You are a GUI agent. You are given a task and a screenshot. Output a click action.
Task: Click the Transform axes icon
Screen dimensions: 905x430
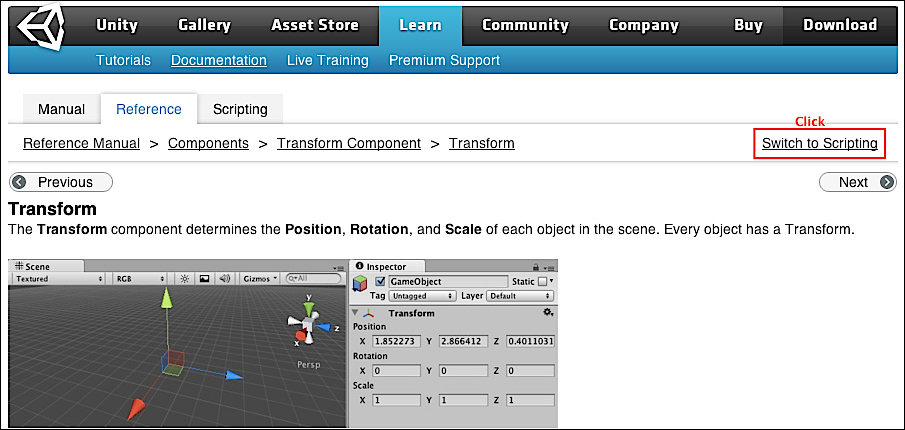pos(369,313)
